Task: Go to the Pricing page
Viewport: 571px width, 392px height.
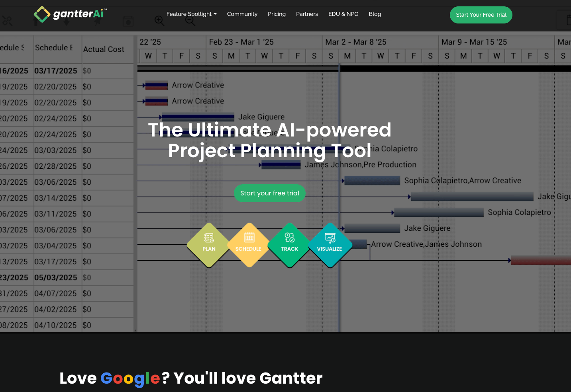Action: (277, 14)
